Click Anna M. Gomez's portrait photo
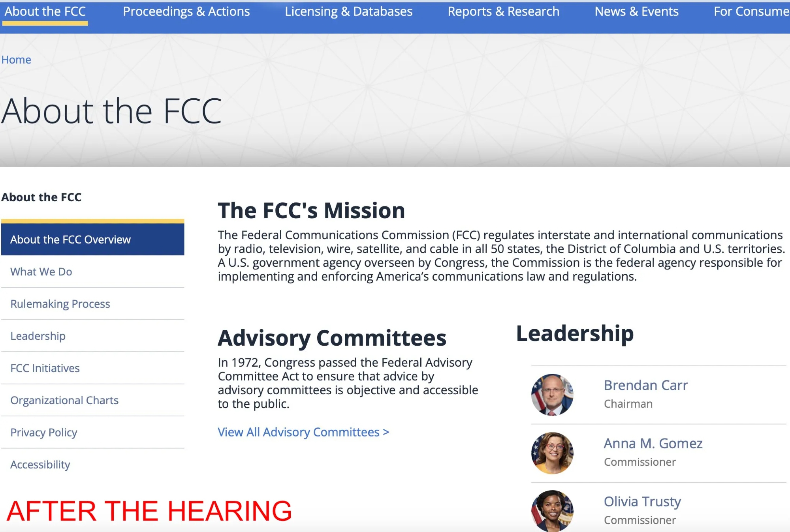790x532 pixels. (x=552, y=453)
